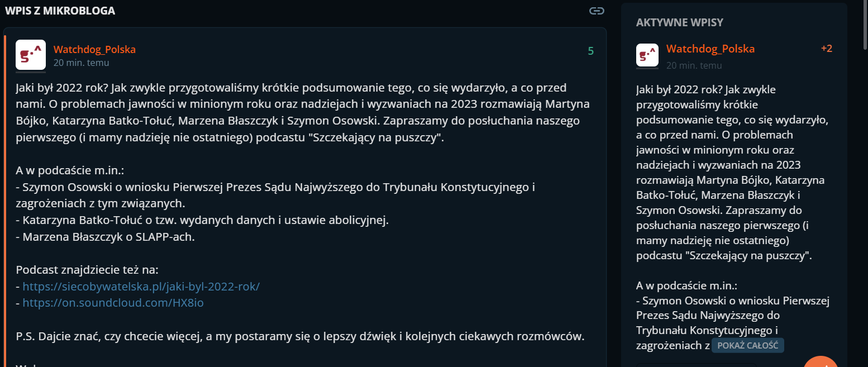Click the Wpis z mikrobloga heading

pyautogui.click(x=60, y=11)
